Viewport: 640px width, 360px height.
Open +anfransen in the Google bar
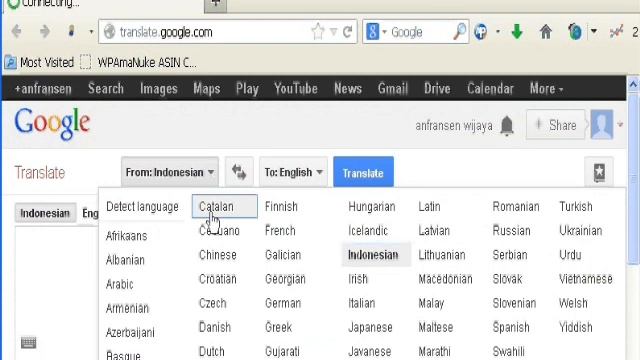coord(43,89)
